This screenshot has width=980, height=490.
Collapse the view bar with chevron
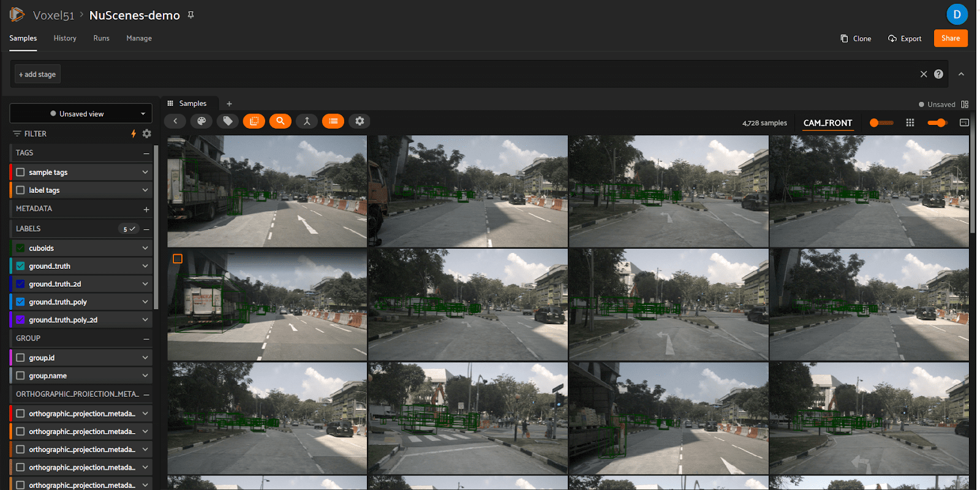pos(961,74)
